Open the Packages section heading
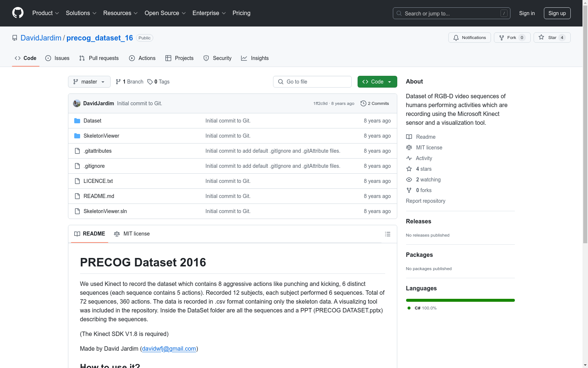The width and height of the screenshot is (588, 368). click(419, 255)
